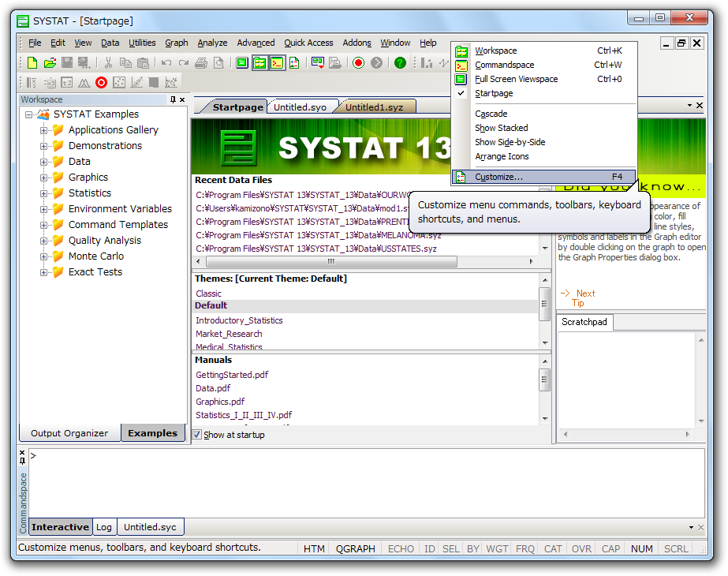The height and width of the screenshot is (576, 728).
Task: Pin the Workspace panel with the pushpin
Action: click(174, 99)
